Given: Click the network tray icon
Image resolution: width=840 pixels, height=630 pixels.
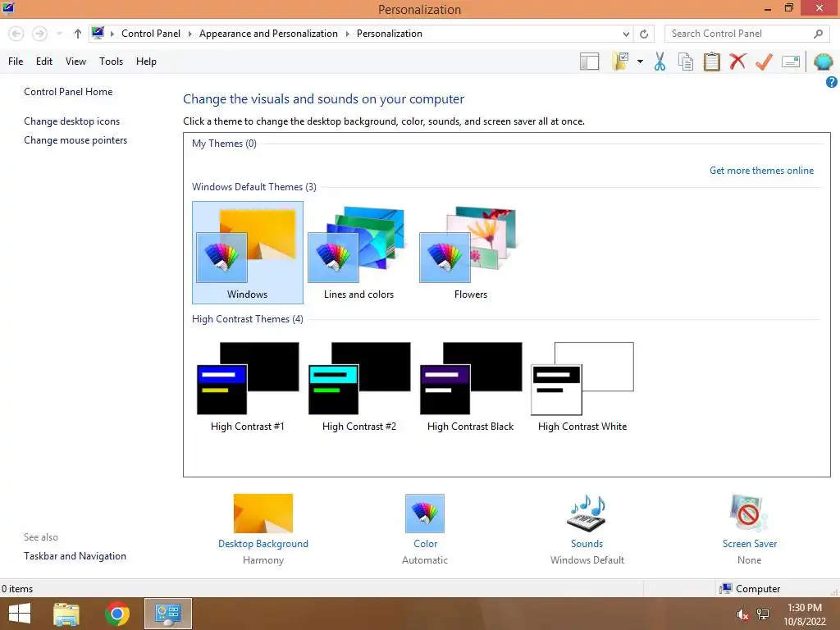Looking at the screenshot, I should coord(763,614).
